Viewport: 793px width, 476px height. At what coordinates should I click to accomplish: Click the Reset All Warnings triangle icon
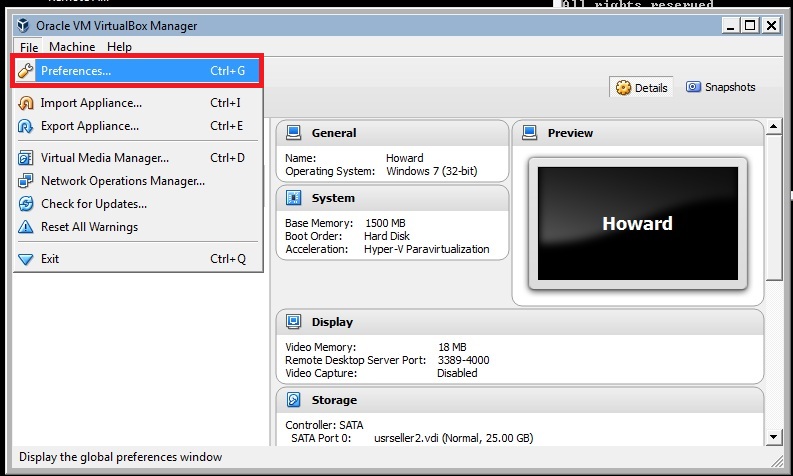point(25,227)
